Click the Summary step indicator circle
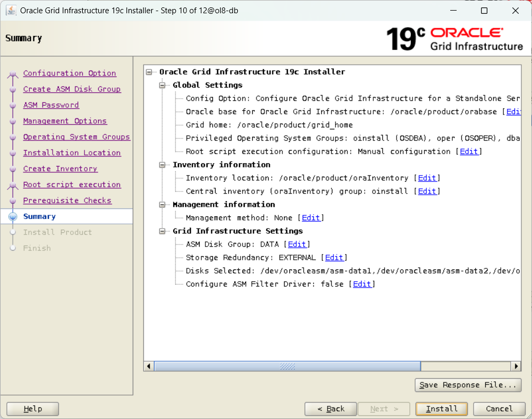This screenshot has height=419, width=532. 13,216
